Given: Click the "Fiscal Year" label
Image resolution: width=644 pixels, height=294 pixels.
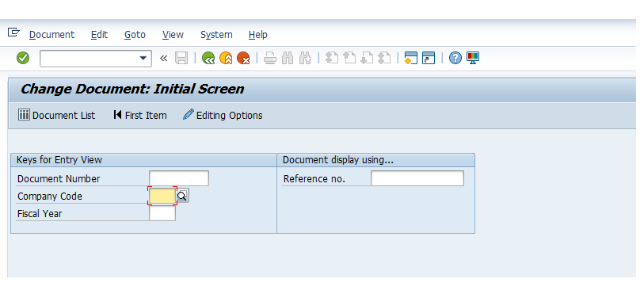Looking at the screenshot, I should [x=40, y=214].
